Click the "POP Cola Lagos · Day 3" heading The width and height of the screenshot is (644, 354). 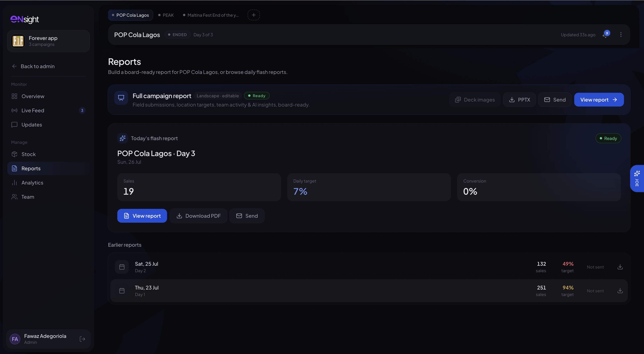tap(156, 153)
